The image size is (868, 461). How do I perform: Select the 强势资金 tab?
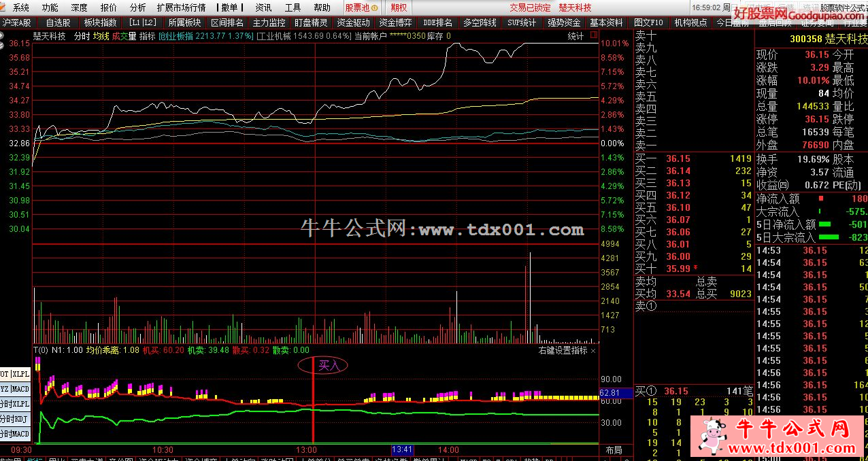pos(564,22)
